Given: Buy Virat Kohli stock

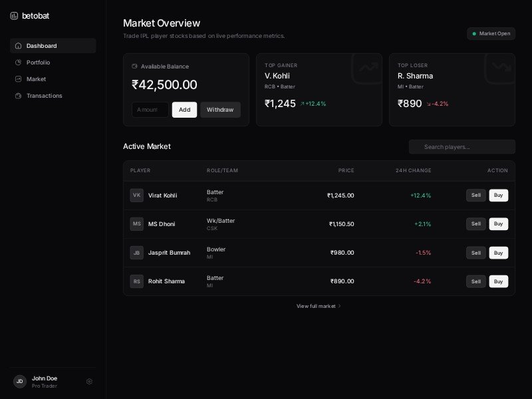Looking at the screenshot, I should coord(498,196).
